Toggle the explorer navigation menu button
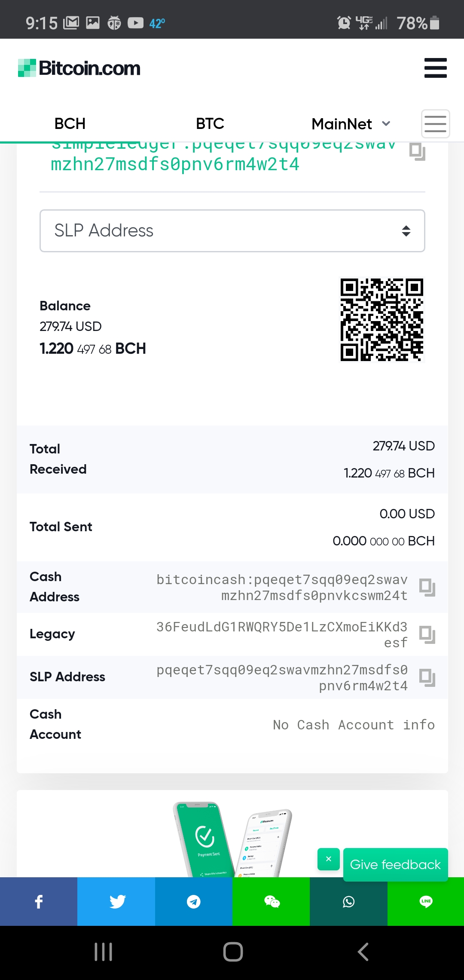The image size is (464, 980). click(436, 124)
